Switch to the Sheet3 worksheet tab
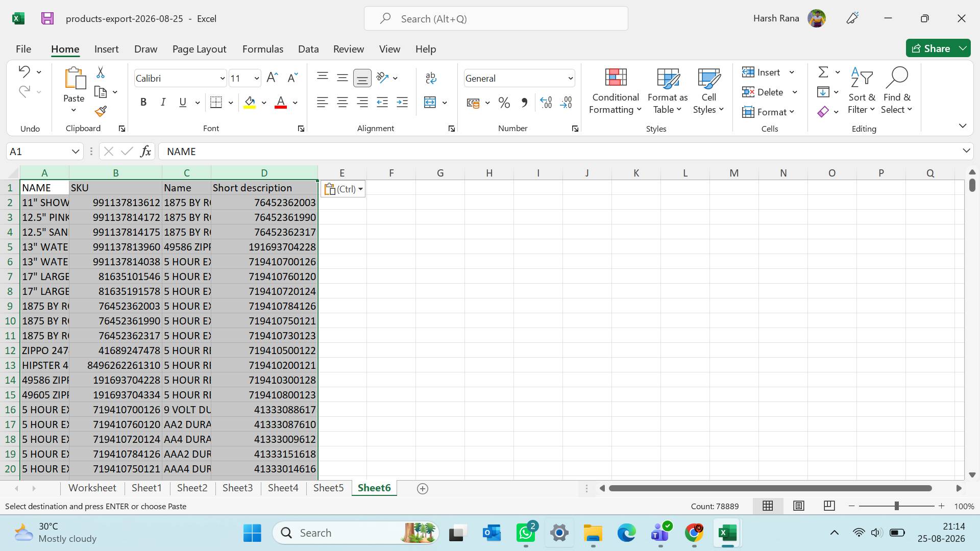Viewport: 980px width, 551px height. [237, 488]
